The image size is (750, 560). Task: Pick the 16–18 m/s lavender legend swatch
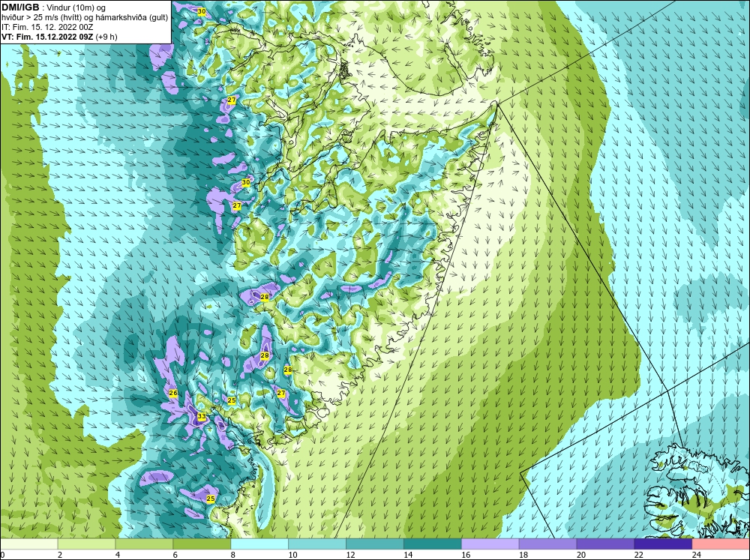pos(490,544)
